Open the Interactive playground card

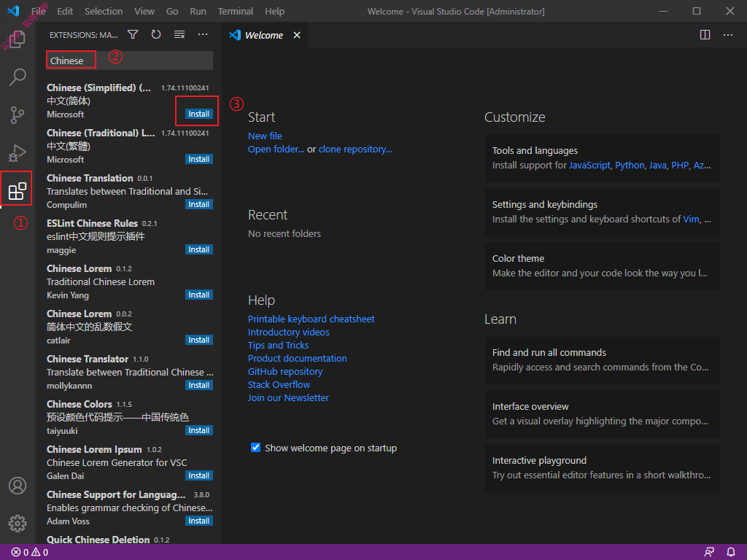602,468
